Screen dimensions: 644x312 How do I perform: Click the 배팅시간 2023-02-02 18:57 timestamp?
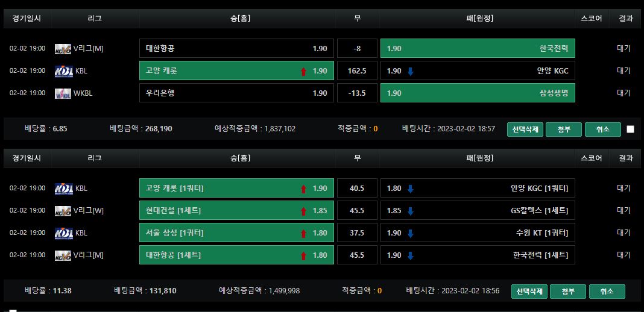(466, 129)
